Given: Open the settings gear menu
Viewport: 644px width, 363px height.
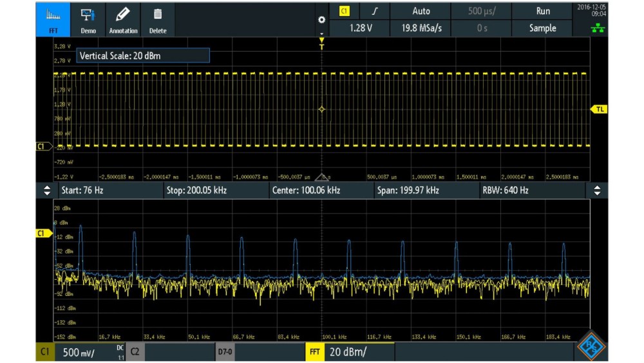Looking at the screenshot, I should coord(321,20).
